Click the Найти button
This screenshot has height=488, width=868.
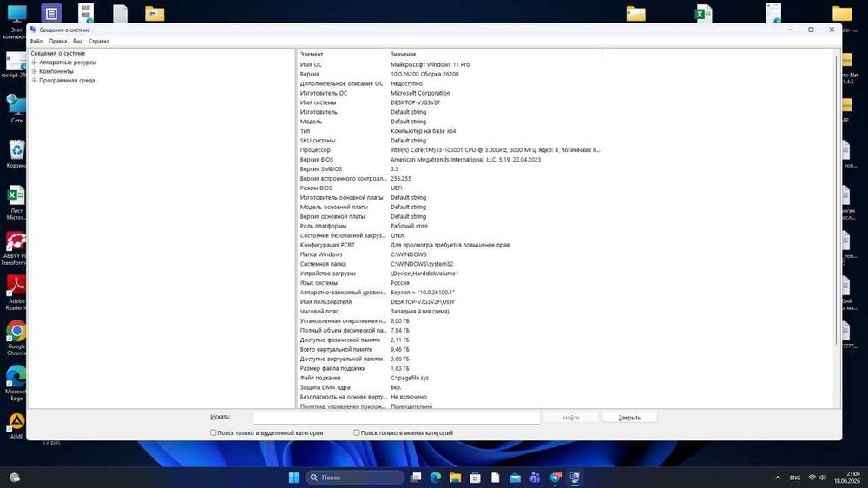pyautogui.click(x=571, y=418)
